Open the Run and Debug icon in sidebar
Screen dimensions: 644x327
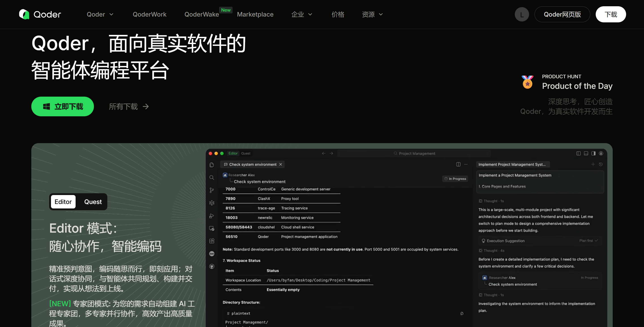click(x=212, y=216)
